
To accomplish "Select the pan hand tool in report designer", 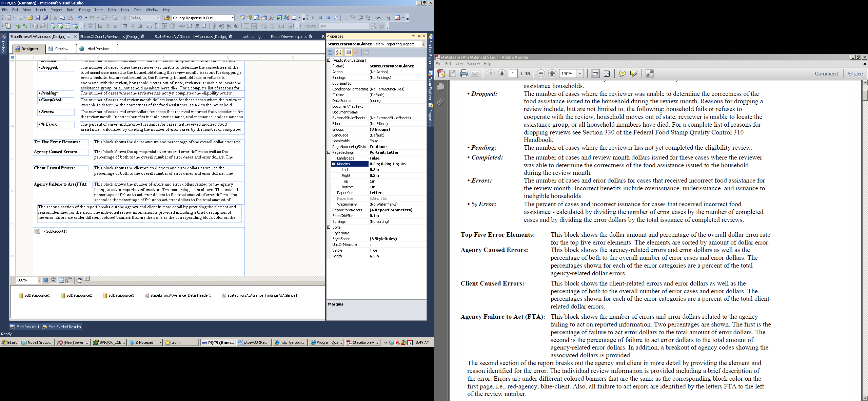I will click(79, 280).
